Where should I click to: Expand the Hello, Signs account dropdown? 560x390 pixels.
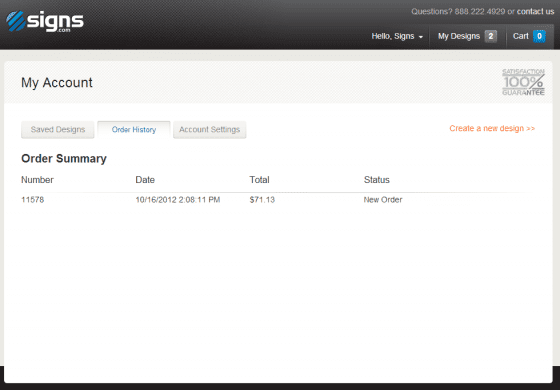[397, 36]
